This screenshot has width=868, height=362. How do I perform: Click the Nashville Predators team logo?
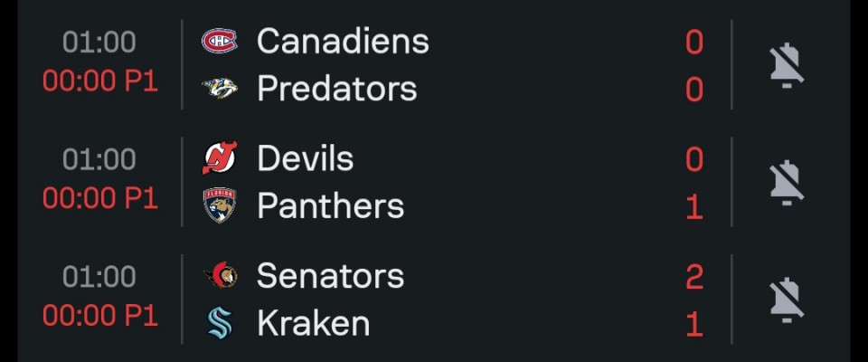click(220, 88)
